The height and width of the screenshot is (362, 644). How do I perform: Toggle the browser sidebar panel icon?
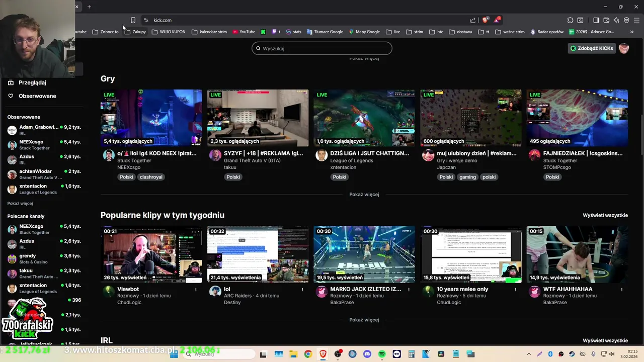click(596, 20)
